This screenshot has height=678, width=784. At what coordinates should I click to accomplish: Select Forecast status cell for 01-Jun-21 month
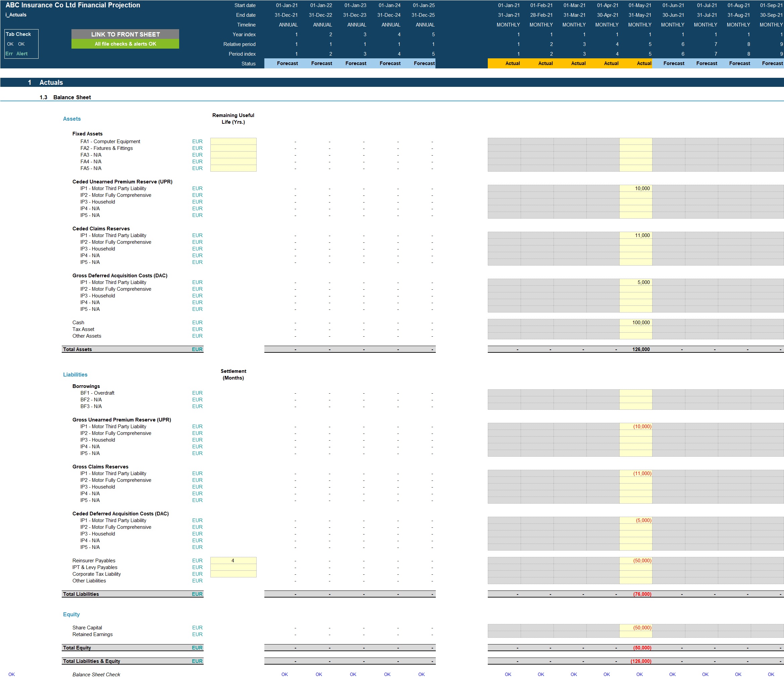tap(669, 63)
